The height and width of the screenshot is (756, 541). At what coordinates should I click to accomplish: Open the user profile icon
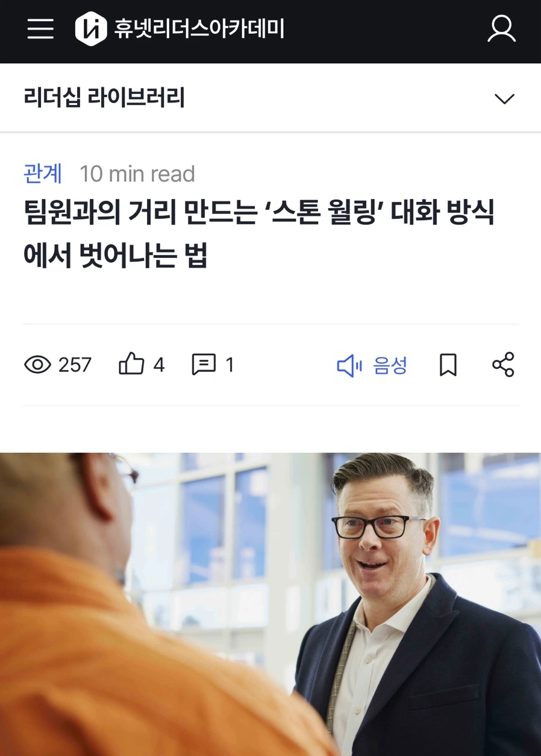pos(501,28)
